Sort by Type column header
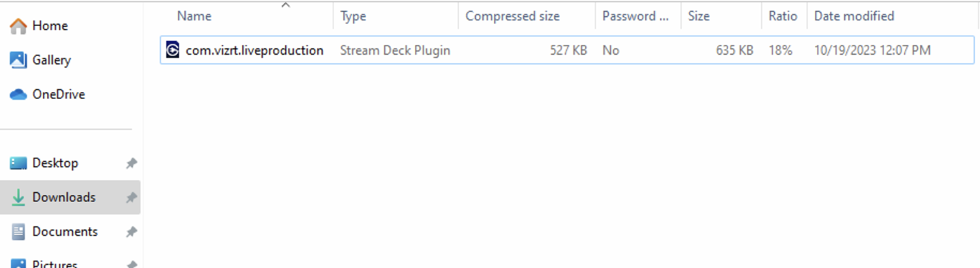Screen dimensions: 980x268 [353, 16]
